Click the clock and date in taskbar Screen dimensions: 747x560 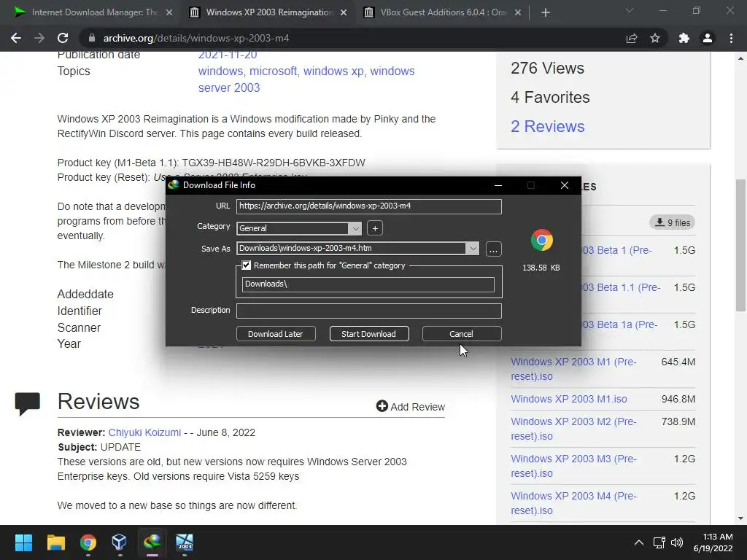(x=713, y=542)
